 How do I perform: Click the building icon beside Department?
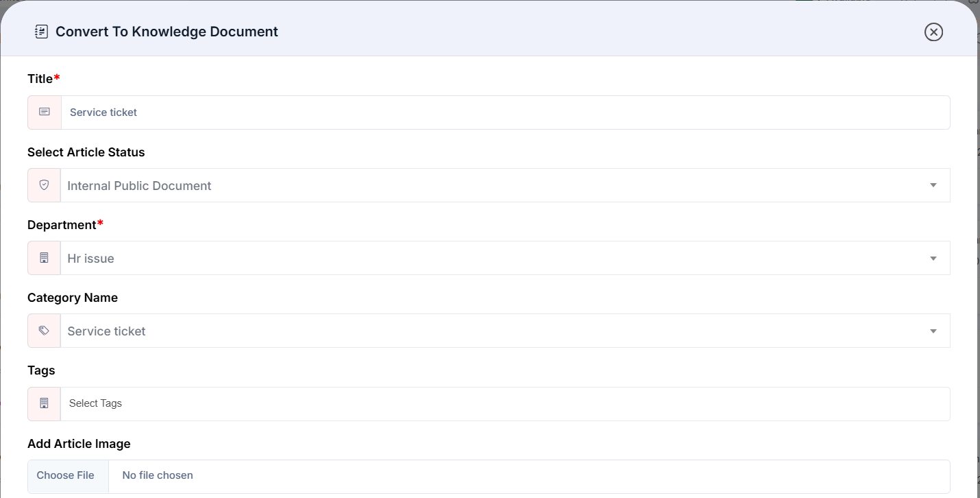tap(45, 258)
